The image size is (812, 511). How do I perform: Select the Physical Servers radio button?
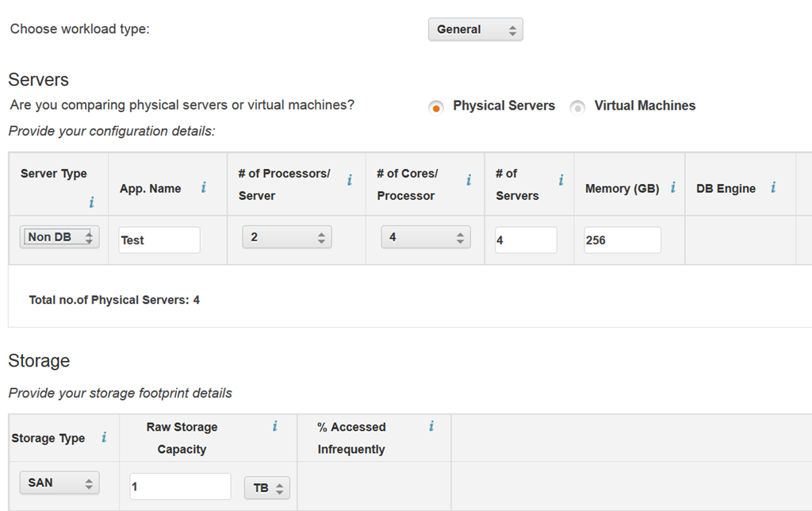[435, 107]
